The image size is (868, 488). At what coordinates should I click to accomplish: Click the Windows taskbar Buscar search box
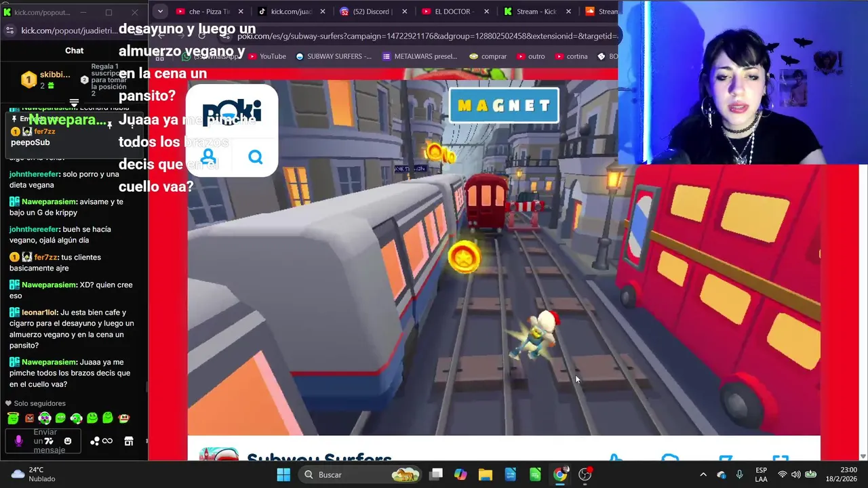pyautogui.click(x=361, y=474)
